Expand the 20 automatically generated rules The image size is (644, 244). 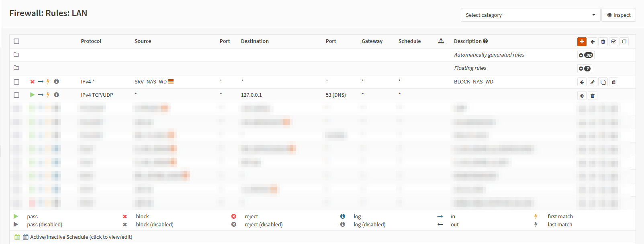coord(586,55)
